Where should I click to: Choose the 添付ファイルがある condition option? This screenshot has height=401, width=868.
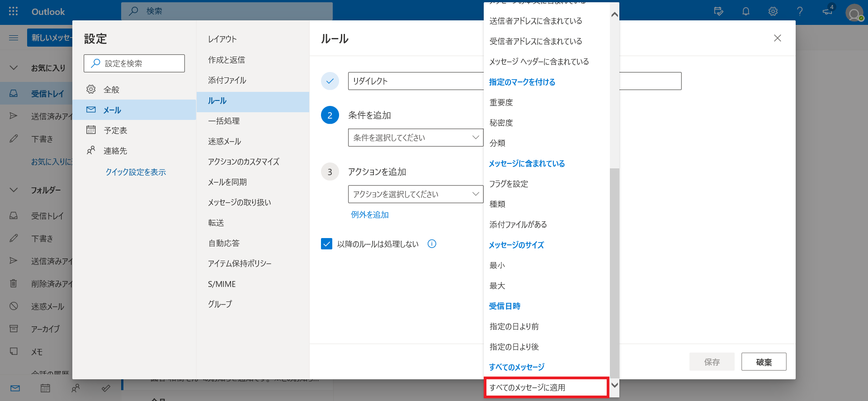click(518, 224)
